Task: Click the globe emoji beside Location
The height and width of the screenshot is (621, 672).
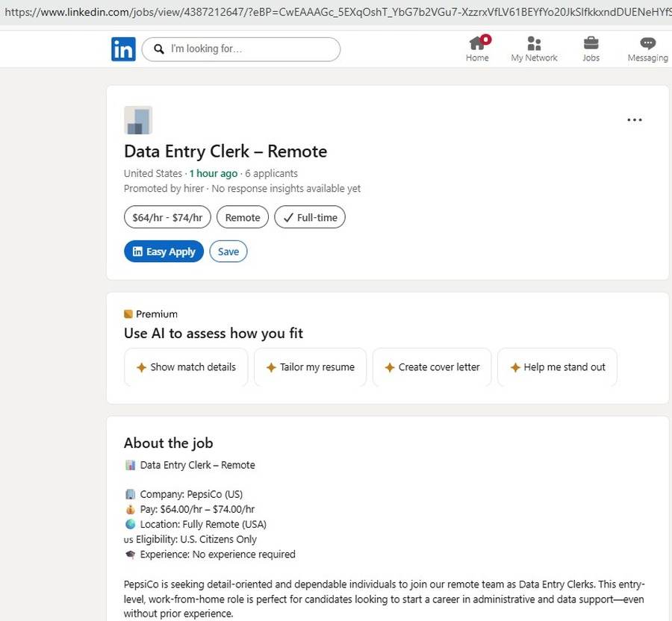Action: pyautogui.click(x=130, y=524)
